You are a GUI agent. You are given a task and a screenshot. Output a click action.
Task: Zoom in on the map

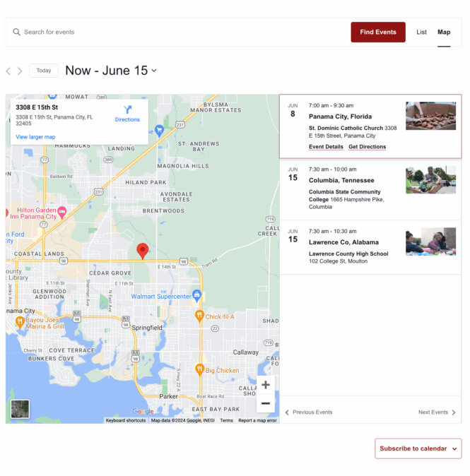point(266,385)
